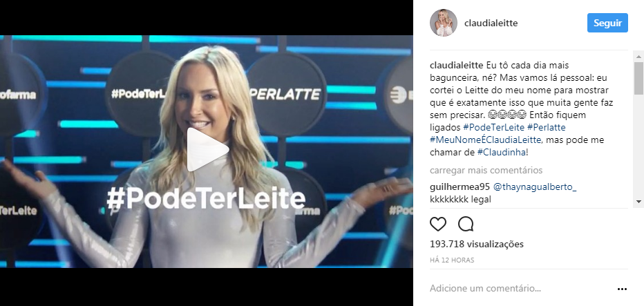Screen dimensions: 644x306
Task: Click the comments scrollbar up arrow
Action: tap(638, 55)
